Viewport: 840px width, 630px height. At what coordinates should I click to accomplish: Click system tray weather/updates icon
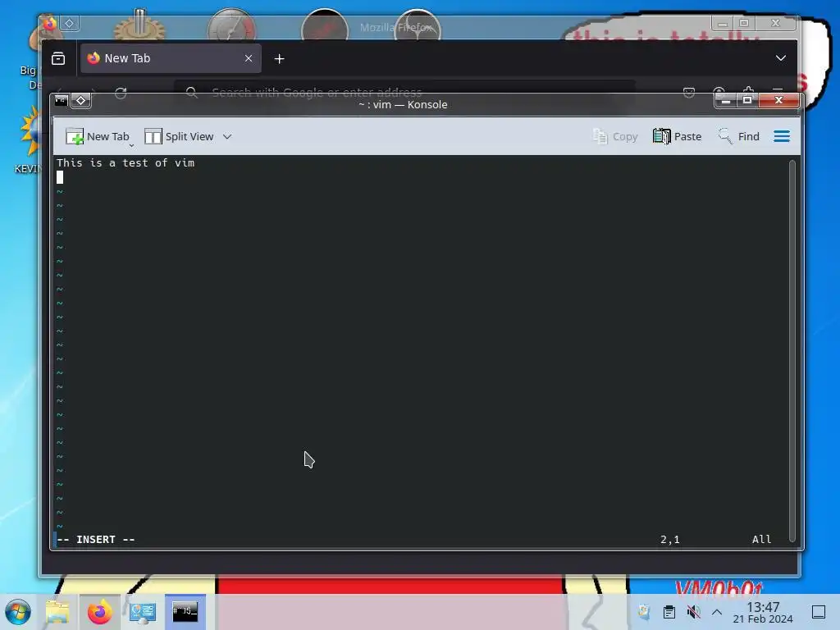644,612
